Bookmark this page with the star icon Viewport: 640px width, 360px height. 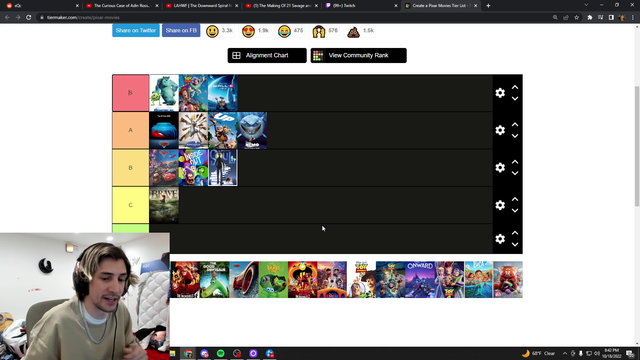coord(577,18)
